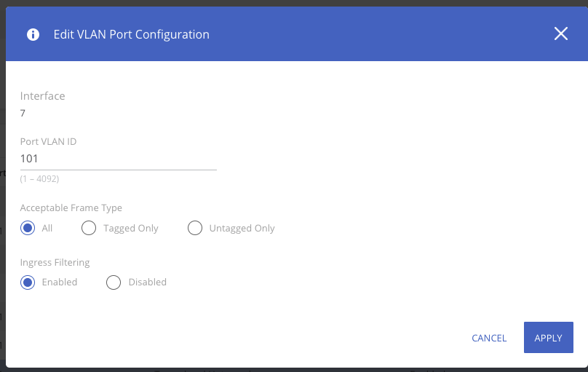
Task: Click the Acceptable Frame Type heading
Action: point(71,208)
